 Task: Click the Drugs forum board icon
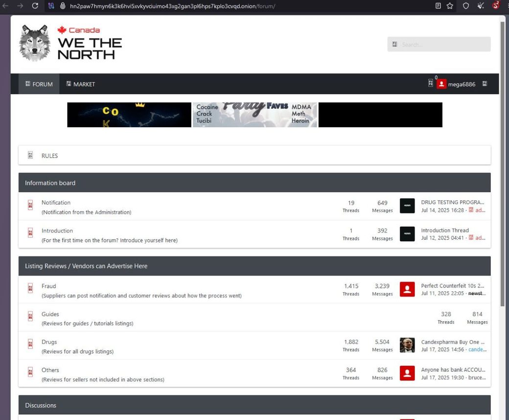click(x=30, y=345)
